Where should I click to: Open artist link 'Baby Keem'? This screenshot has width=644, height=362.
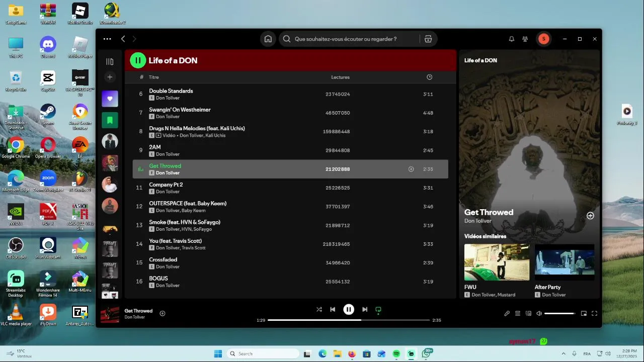[193, 210]
